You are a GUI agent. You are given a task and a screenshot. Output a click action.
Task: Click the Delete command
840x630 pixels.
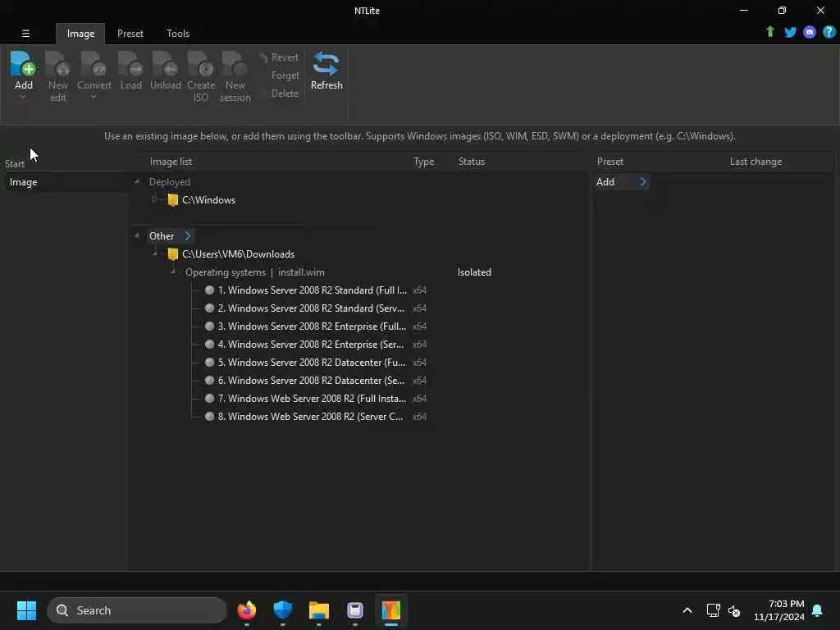click(285, 94)
